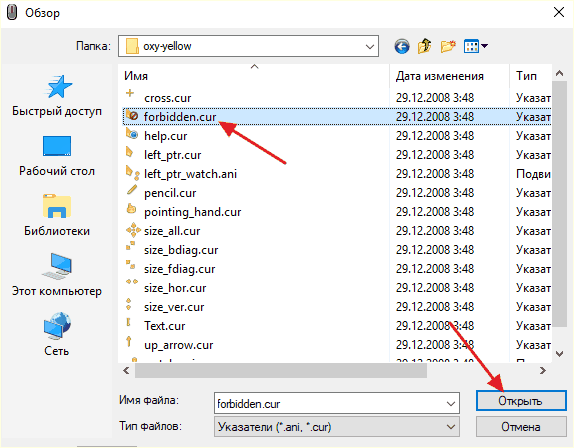Expand the Имя файла dropdown arrow
This screenshot has width=574, height=448.
point(451,404)
